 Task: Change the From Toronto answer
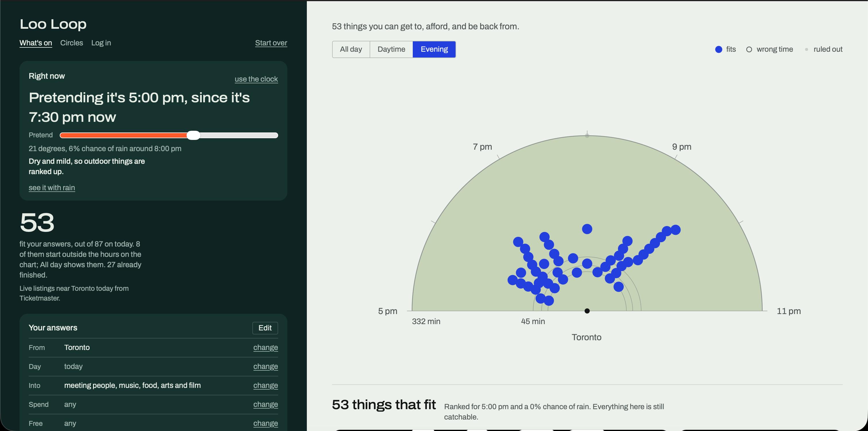266,347
